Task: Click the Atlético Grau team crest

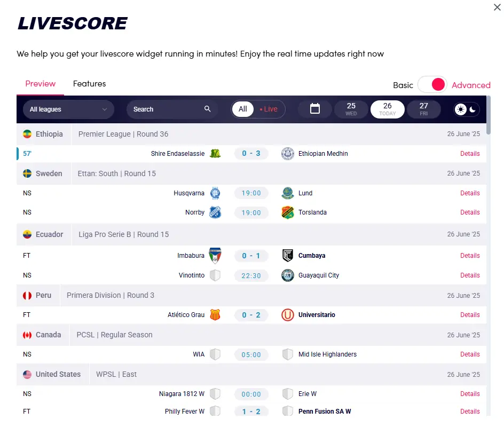Action: 215,315
